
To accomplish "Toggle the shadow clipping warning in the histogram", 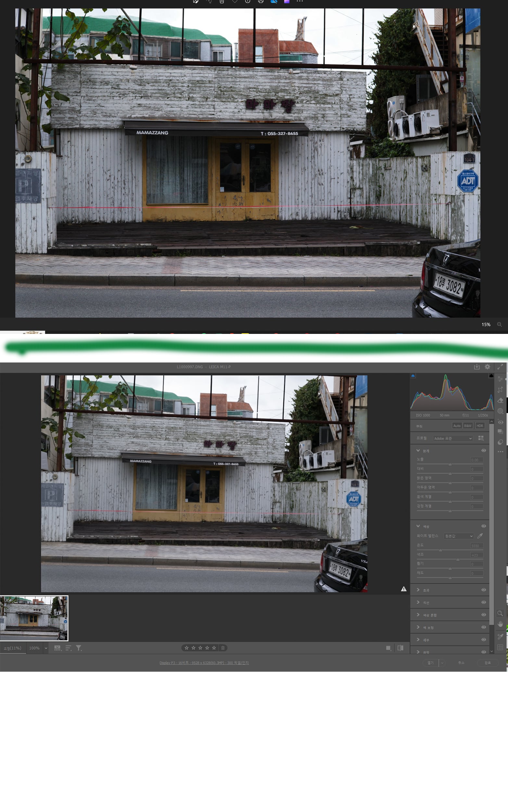I will pyautogui.click(x=413, y=375).
